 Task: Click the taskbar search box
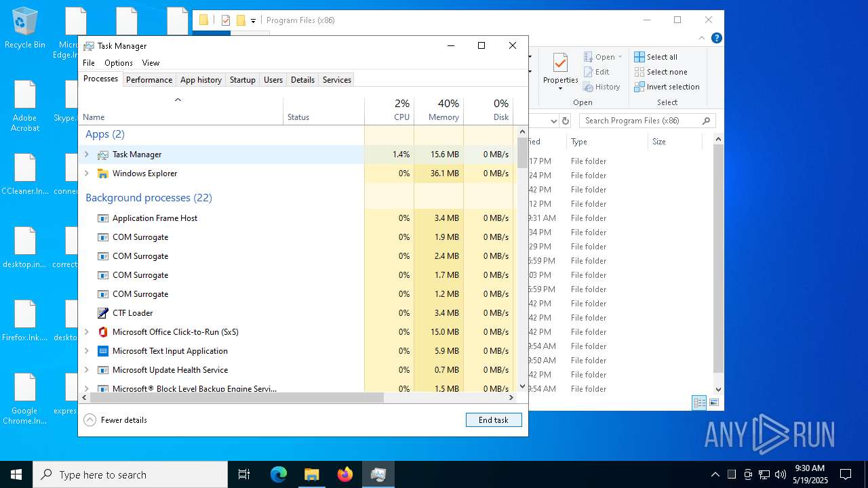pos(130,474)
